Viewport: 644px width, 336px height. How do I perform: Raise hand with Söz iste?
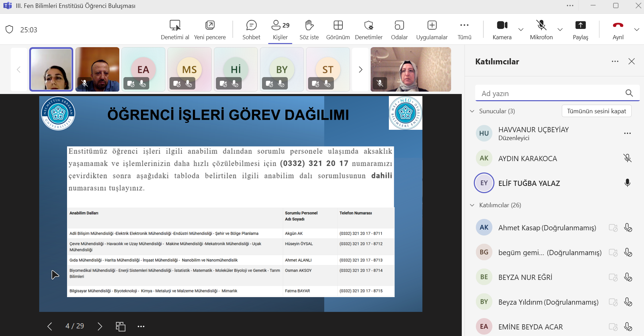tap(309, 30)
